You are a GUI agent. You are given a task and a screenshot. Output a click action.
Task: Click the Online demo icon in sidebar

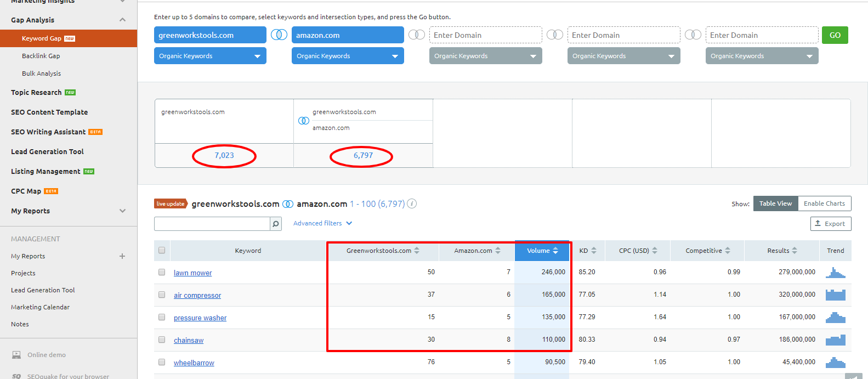tap(16, 355)
